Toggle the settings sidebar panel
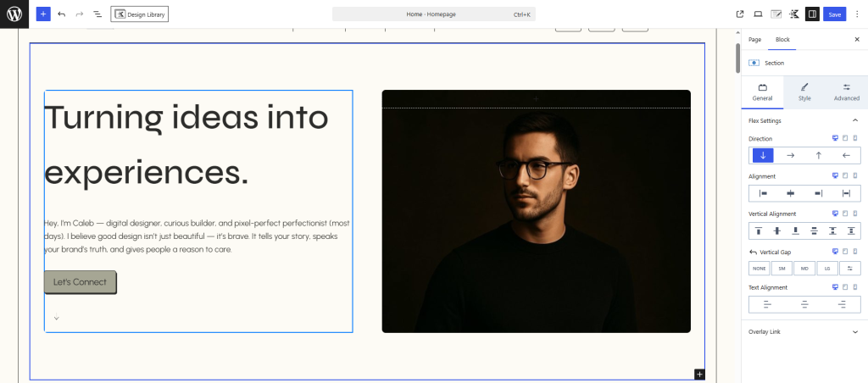The image size is (868, 383). click(812, 14)
